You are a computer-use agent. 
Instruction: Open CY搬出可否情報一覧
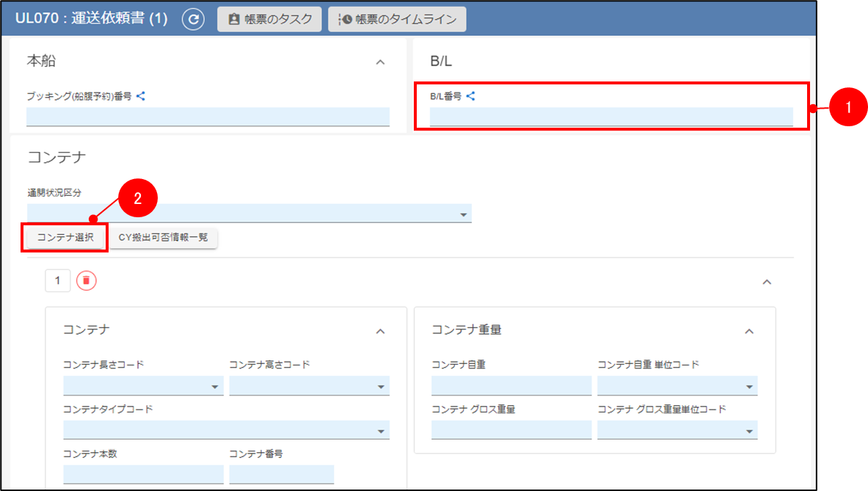pyautogui.click(x=164, y=238)
